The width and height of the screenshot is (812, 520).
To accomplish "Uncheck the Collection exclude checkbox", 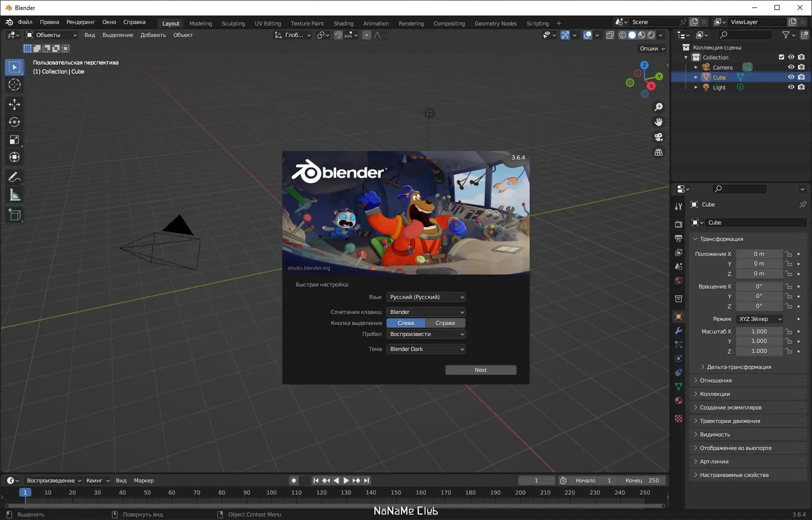I will tap(782, 57).
